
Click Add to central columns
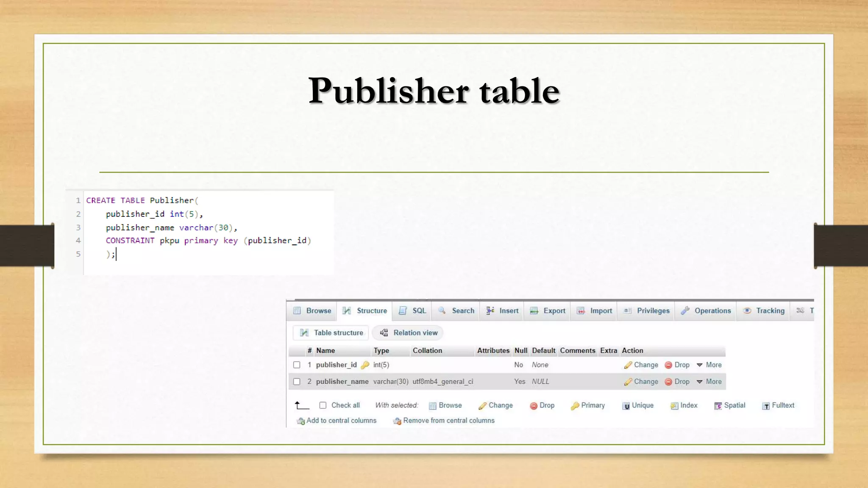[337, 421]
